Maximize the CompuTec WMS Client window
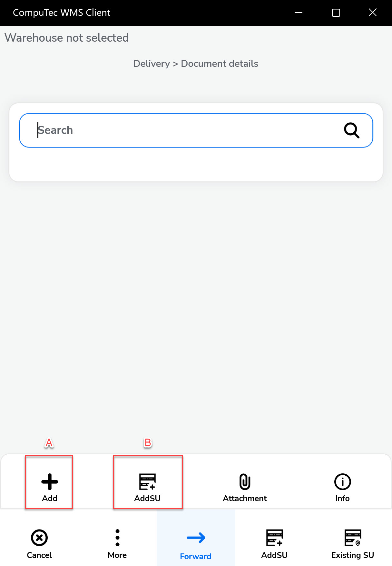The width and height of the screenshot is (392, 566). 336,13
